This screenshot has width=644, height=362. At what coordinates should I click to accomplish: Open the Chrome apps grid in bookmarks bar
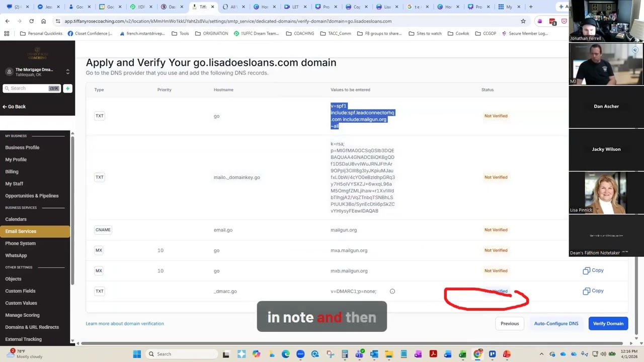pos(7,34)
